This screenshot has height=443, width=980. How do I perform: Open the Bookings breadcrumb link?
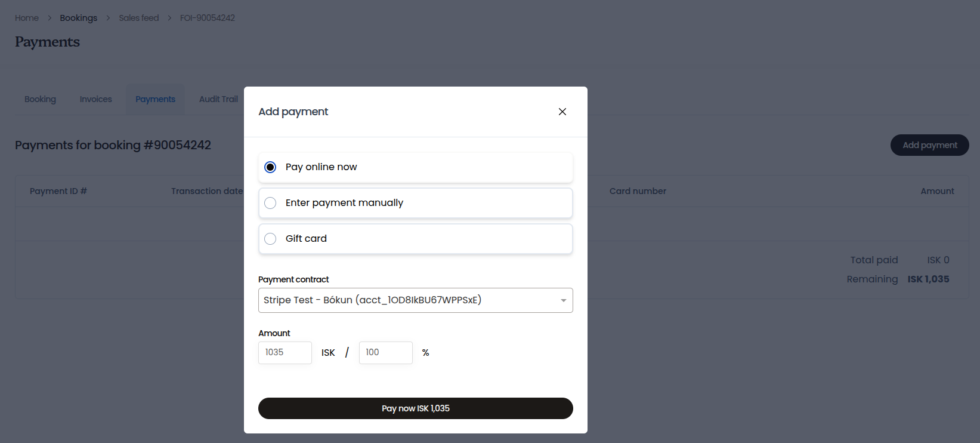pos(78,18)
